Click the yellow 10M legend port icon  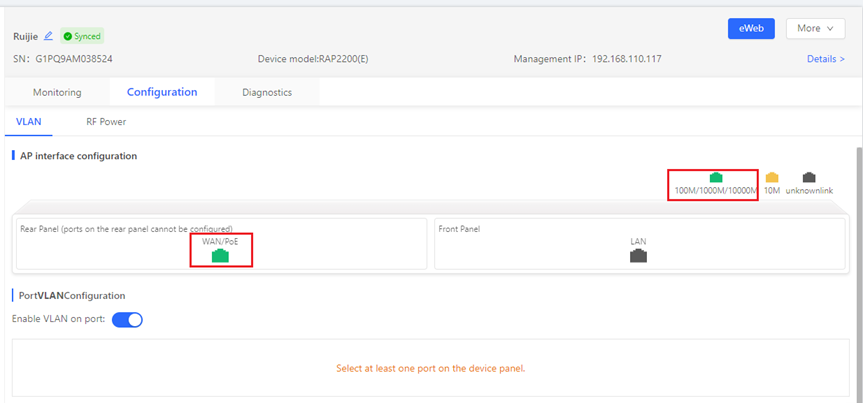tap(772, 177)
